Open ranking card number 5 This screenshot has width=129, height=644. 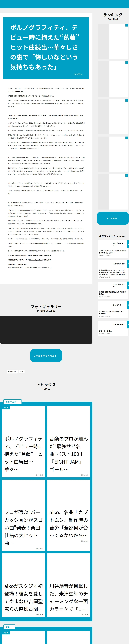coord(113,191)
